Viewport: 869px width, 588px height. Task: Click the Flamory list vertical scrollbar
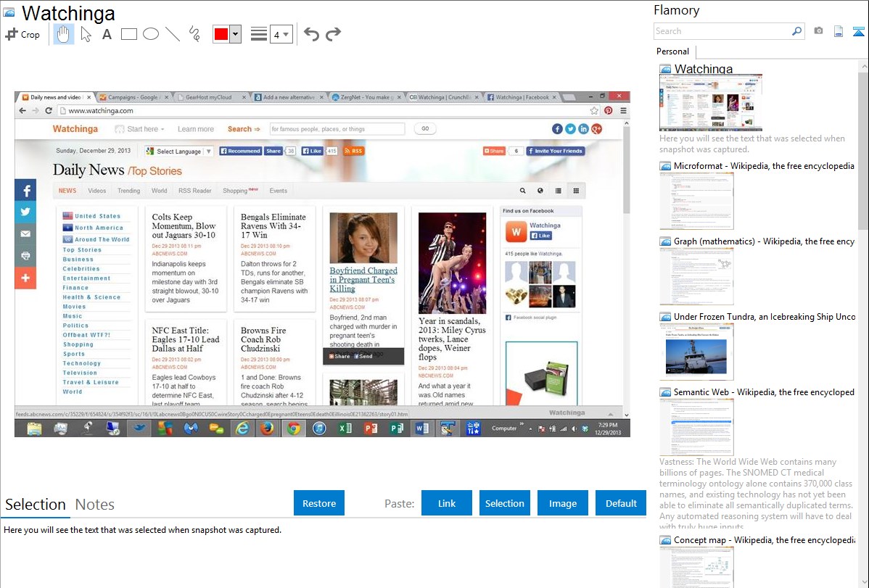[x=863, y=149]
